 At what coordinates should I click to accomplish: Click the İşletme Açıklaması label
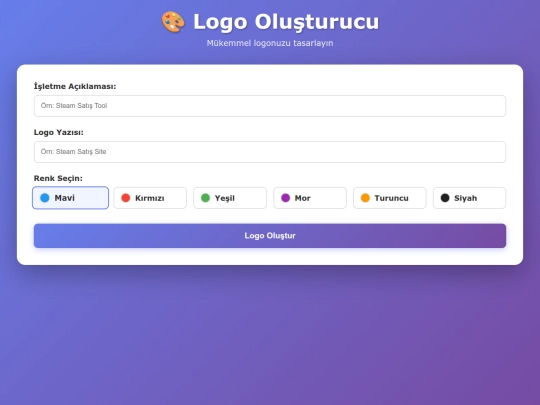click(75, 86)
